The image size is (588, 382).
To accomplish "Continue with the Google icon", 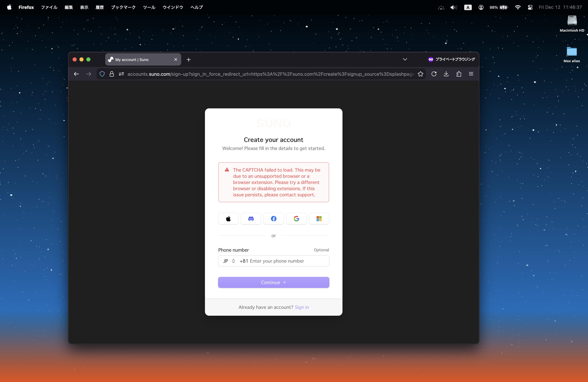I will (296, 219).
